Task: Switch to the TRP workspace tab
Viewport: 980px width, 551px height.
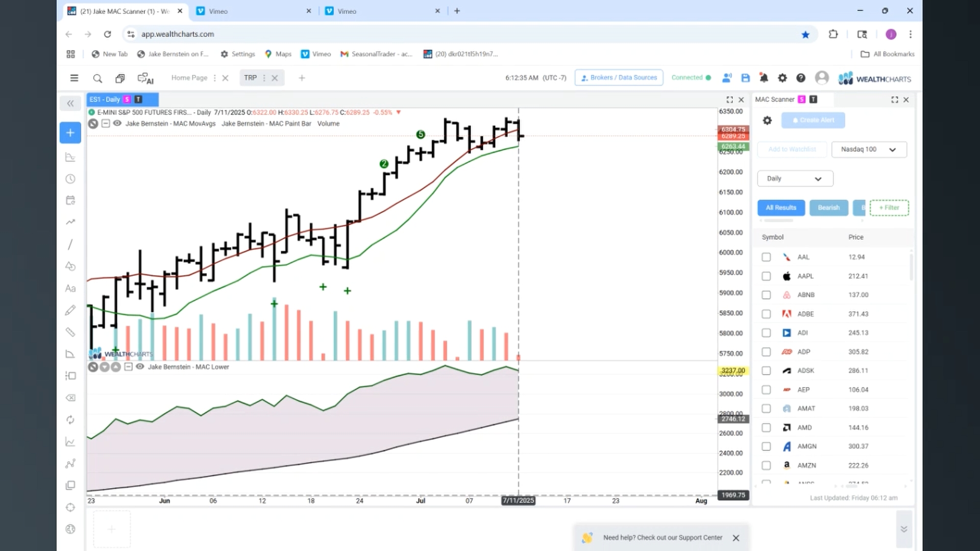Action: pyautogui.click(x=250, y=78)
